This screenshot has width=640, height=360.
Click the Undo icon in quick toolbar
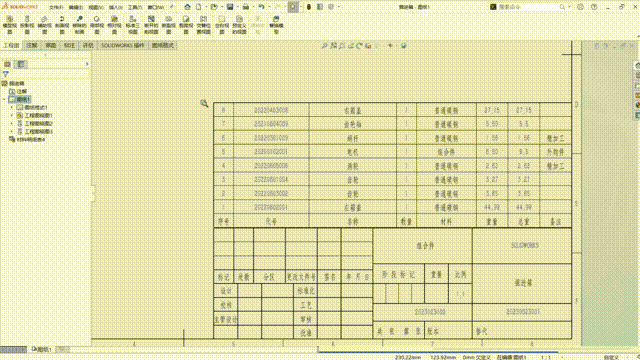point(261,7)
